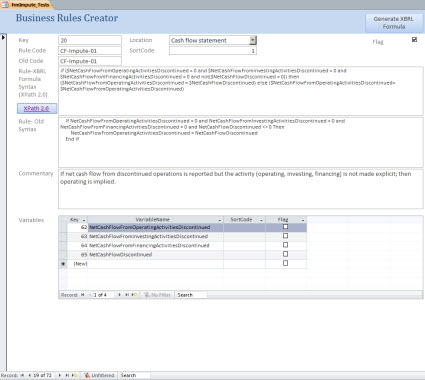Click the Search box in main form navigator

tap(135, 375)
